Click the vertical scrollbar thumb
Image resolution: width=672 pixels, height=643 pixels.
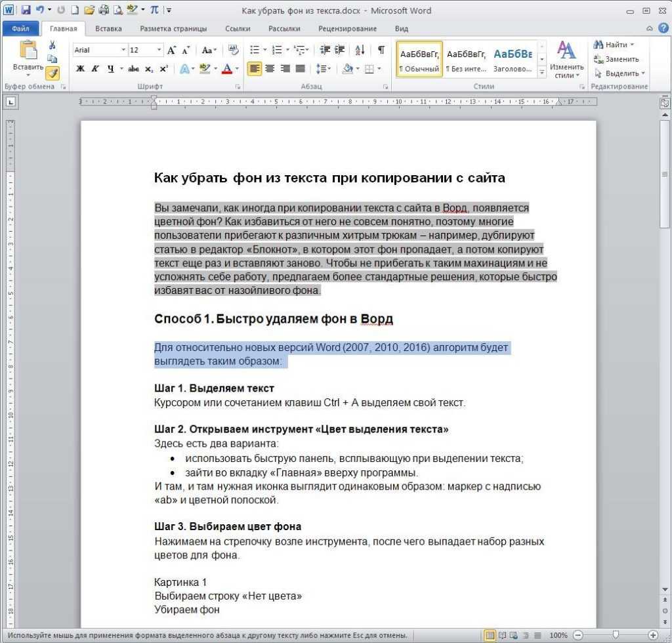click(665, 175)
